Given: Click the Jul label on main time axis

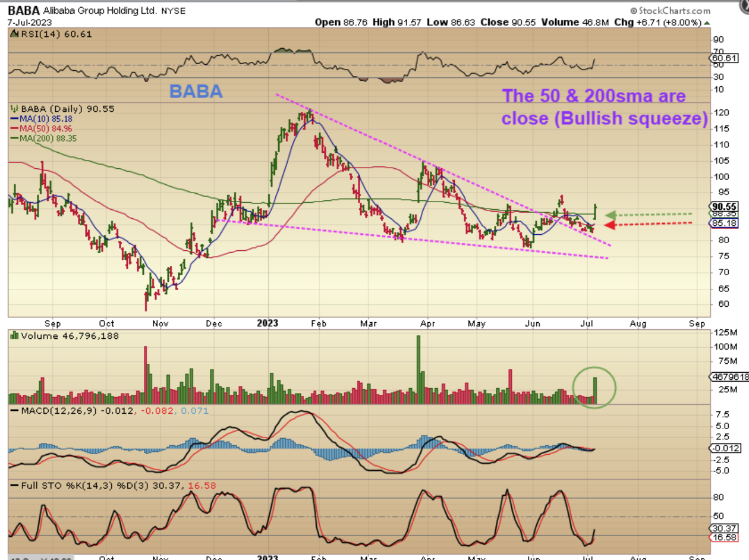Looking at the screenshot, I should pyautogui.click(x=587, y=323).
